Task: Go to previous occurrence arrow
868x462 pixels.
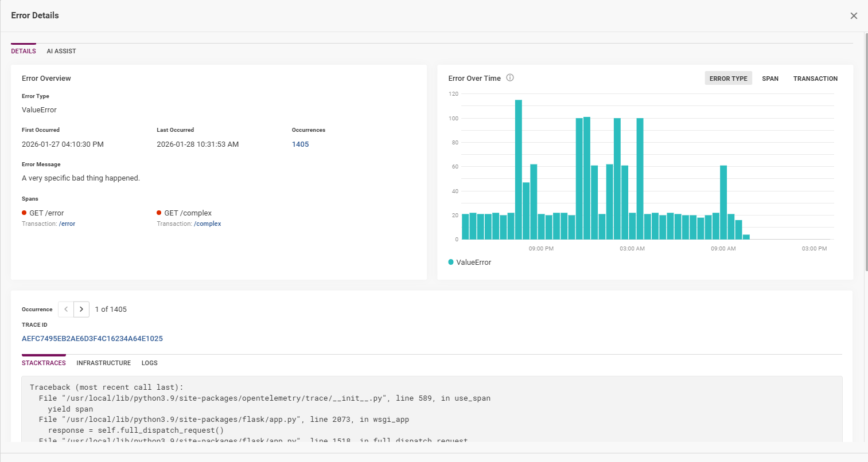Action: [66, 309]
